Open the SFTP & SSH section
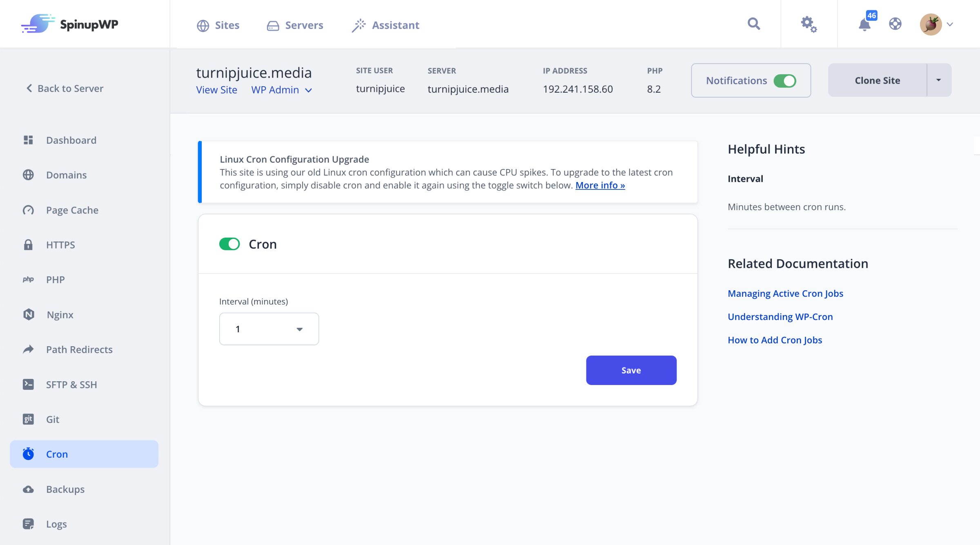The width and height of the screenshot is (980, 545). [71, 384]
